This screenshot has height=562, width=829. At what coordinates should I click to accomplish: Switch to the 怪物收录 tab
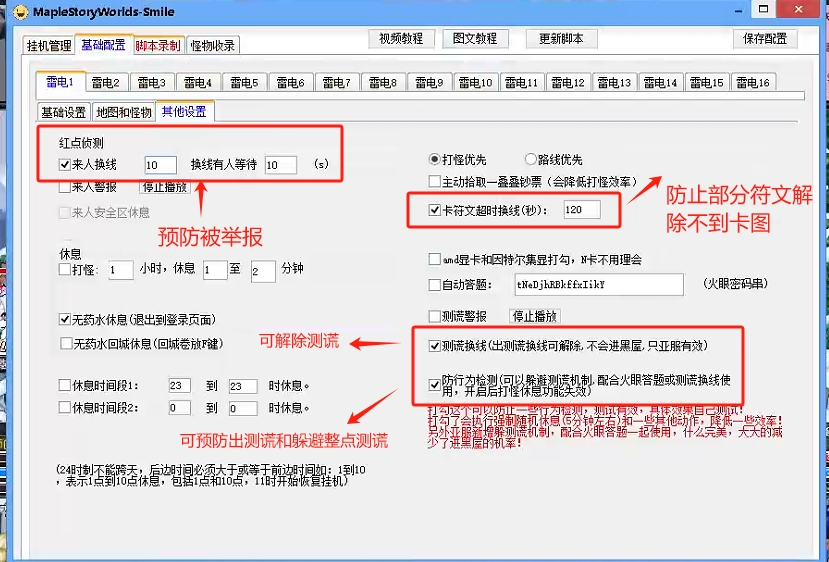[x=213, y=46]
